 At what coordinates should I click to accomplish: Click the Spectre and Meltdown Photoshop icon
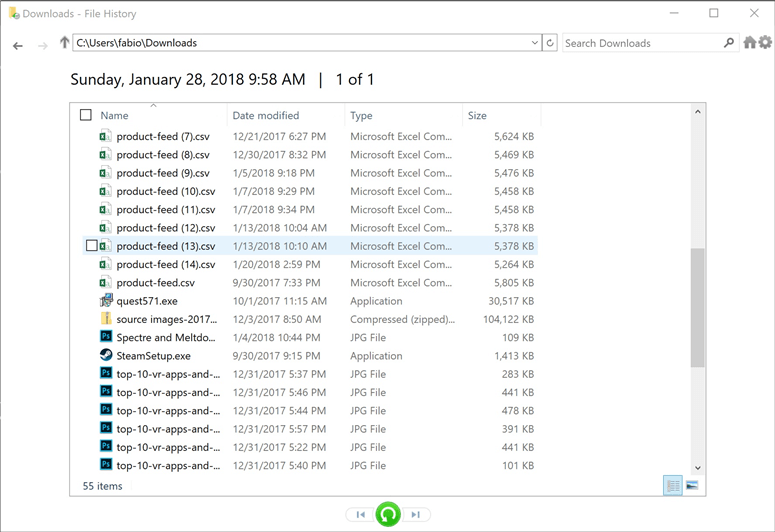tap(106, 337)
